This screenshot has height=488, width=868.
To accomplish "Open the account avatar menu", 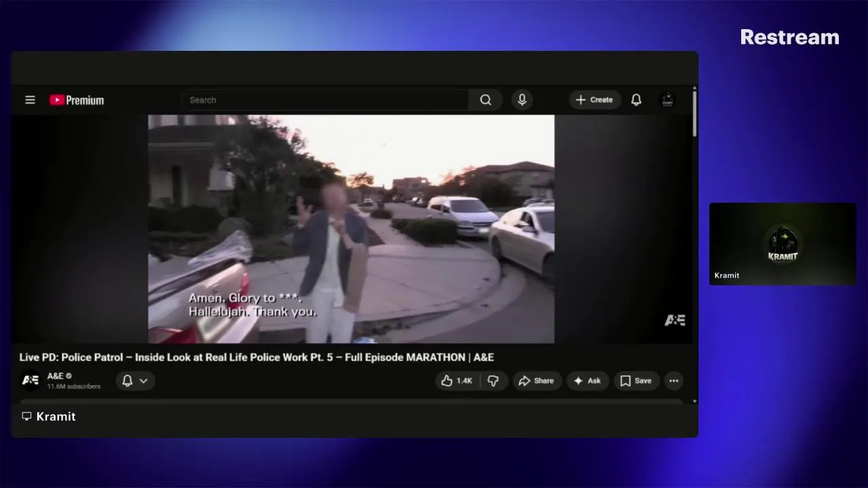I will click(x=667, y=100).
